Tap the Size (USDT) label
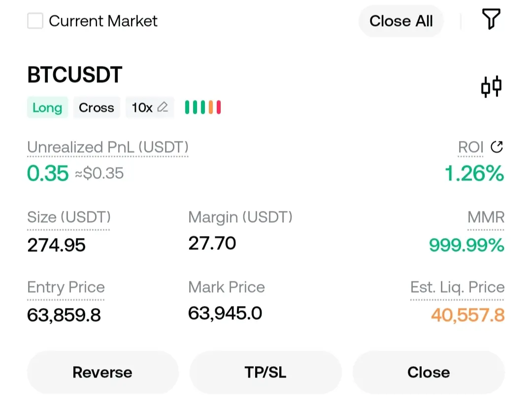Screen dimensions: 532x410 point(69,217)
